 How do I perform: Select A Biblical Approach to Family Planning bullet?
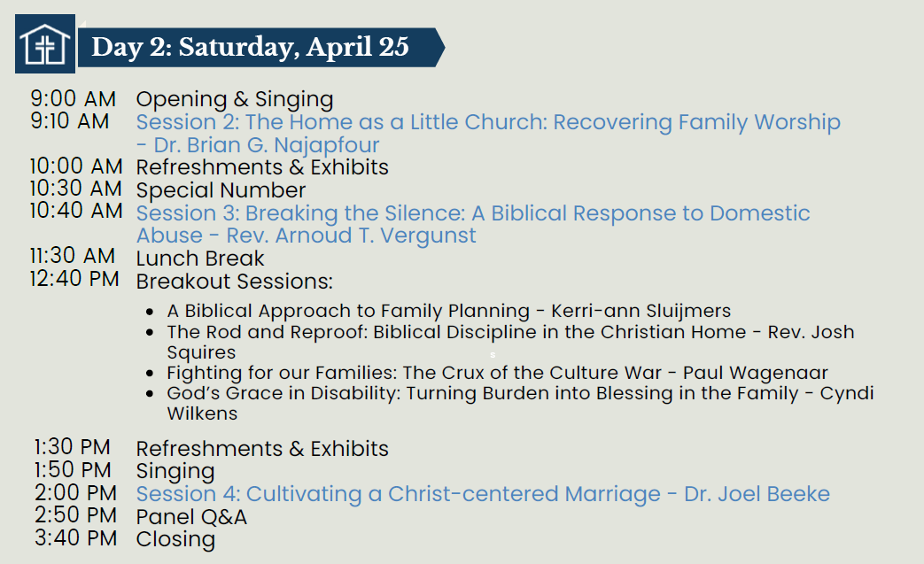tap(448, 311)
